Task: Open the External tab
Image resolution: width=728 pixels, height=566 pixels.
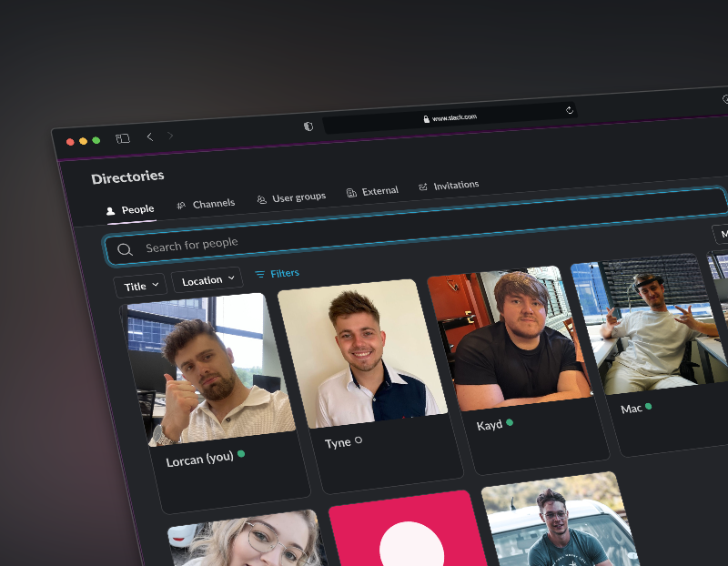Action: coord(372,191)
